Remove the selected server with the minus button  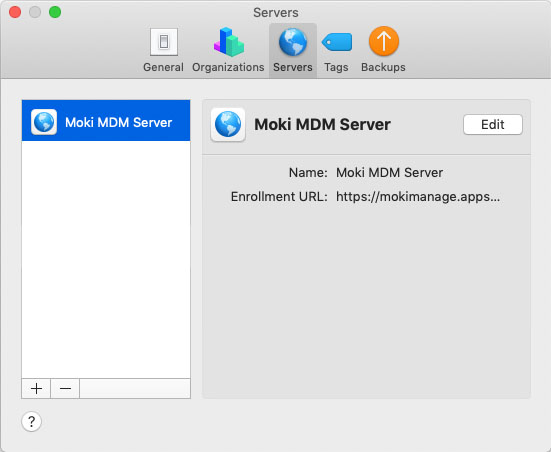point(65,388)
